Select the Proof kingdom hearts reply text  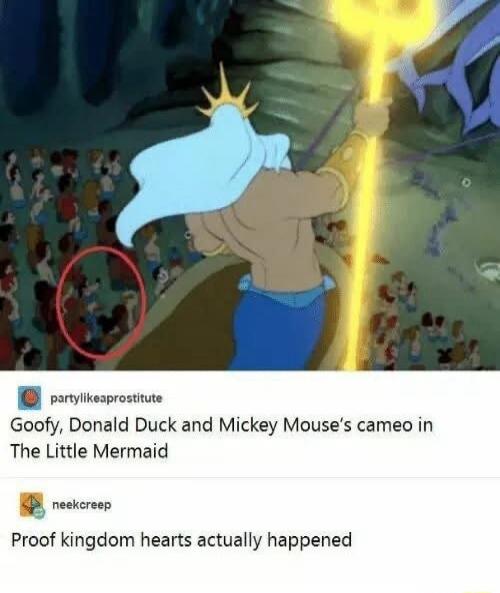point(182,540)
